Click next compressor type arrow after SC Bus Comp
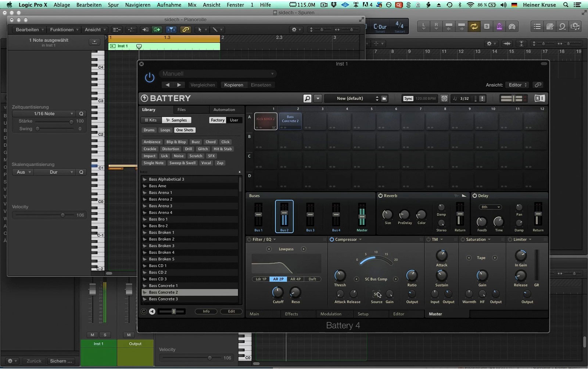Viewport: 588px width, 370px height. 395,279
